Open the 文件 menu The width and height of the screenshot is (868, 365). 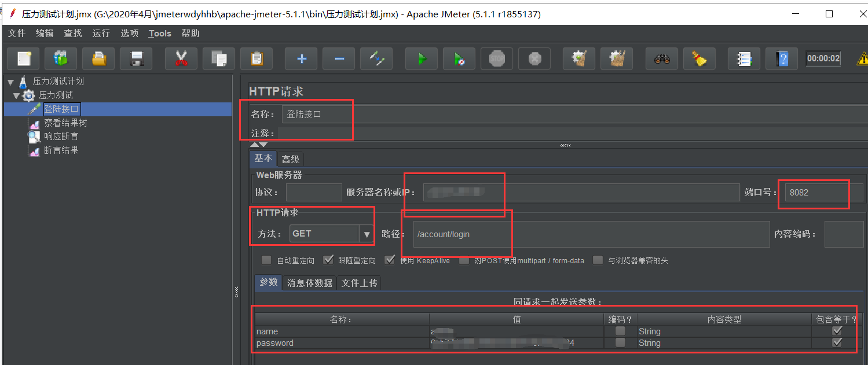tap(17, 34)
